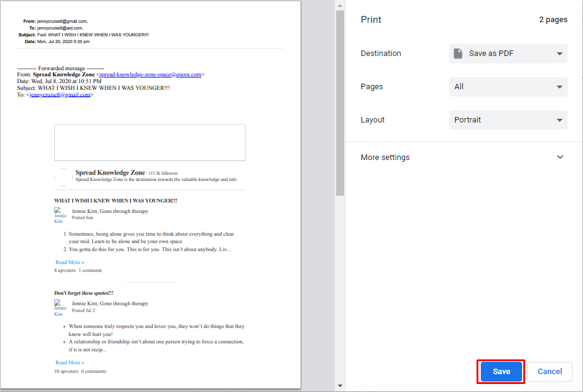583x392 pixels.
Task: Click the 'Date: Mon, Jul 20, 2020 5:30 pm' line
Action: (x=57, y=42)
